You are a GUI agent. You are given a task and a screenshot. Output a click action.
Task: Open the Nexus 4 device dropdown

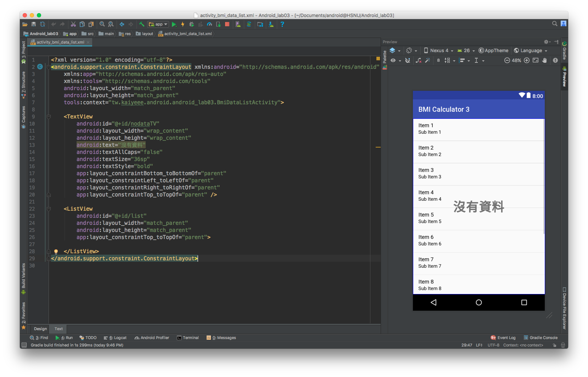pyautogui.click(x=438, y=51)
